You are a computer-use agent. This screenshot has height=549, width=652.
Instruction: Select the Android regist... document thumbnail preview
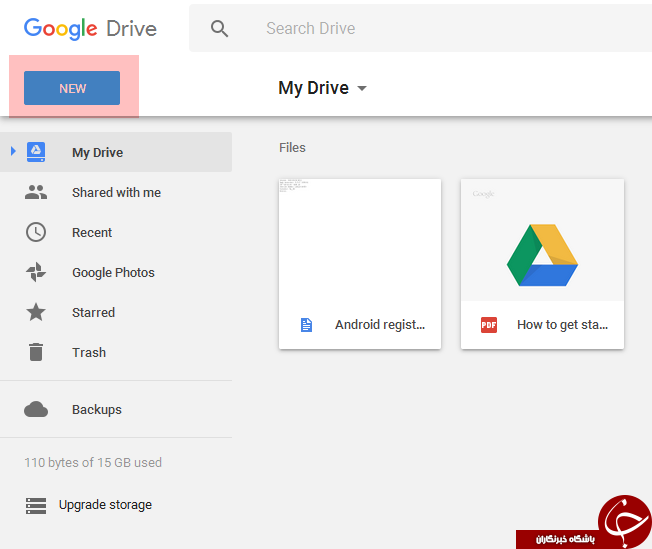[x=360, y=240]
